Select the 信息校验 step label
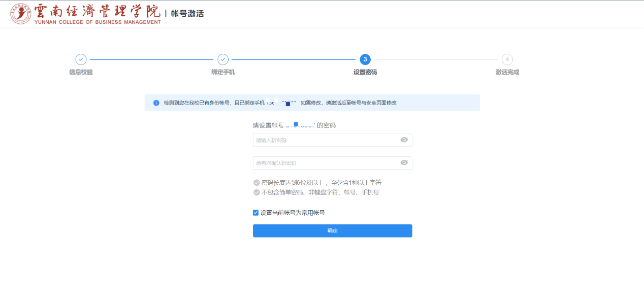 coord(81,72)
